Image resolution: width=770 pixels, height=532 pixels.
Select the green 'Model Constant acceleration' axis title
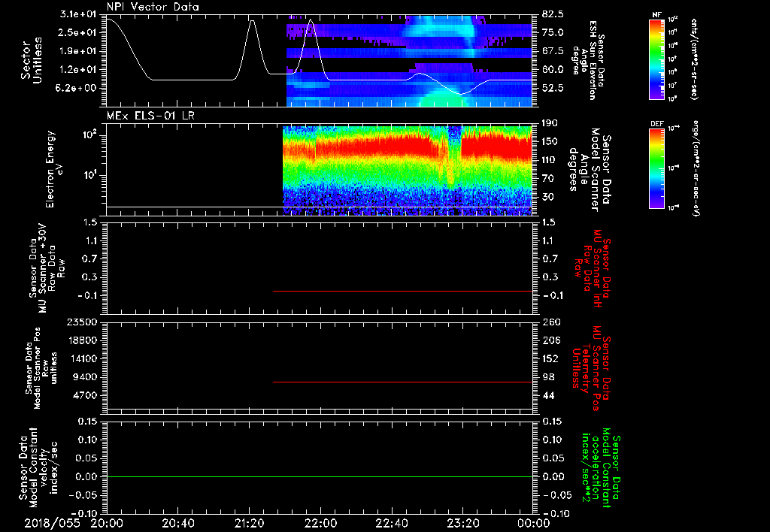click(x=601, y=467)
